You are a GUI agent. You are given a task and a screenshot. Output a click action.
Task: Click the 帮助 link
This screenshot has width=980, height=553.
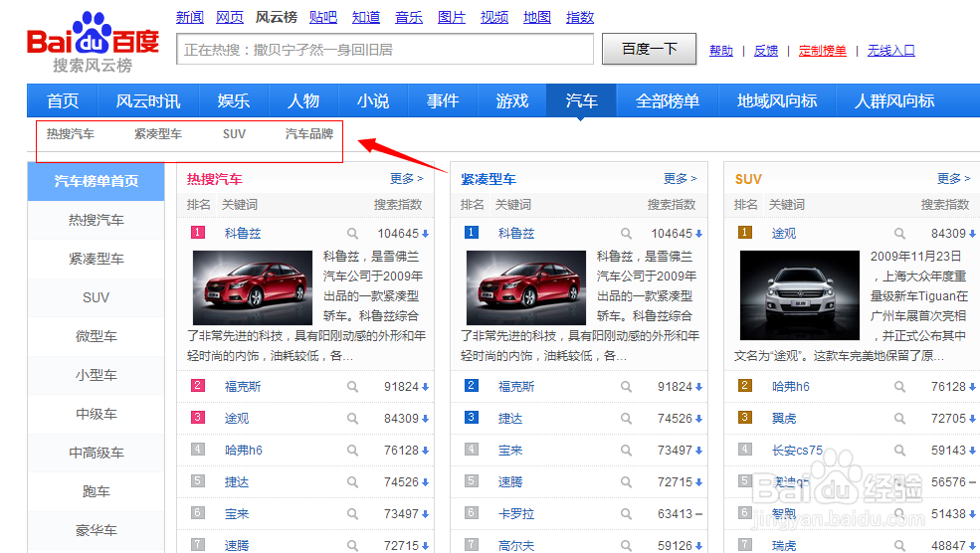721,51
